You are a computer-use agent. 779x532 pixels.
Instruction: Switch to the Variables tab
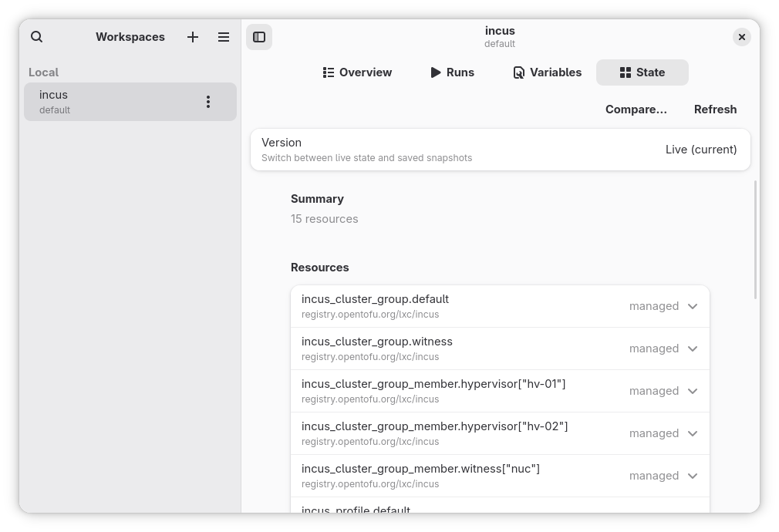coord(547,72)
